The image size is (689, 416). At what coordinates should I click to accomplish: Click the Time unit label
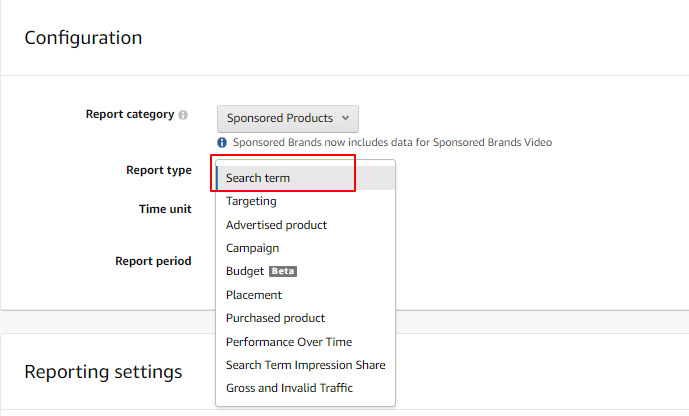pyautogui.click(x=165, y=209)
